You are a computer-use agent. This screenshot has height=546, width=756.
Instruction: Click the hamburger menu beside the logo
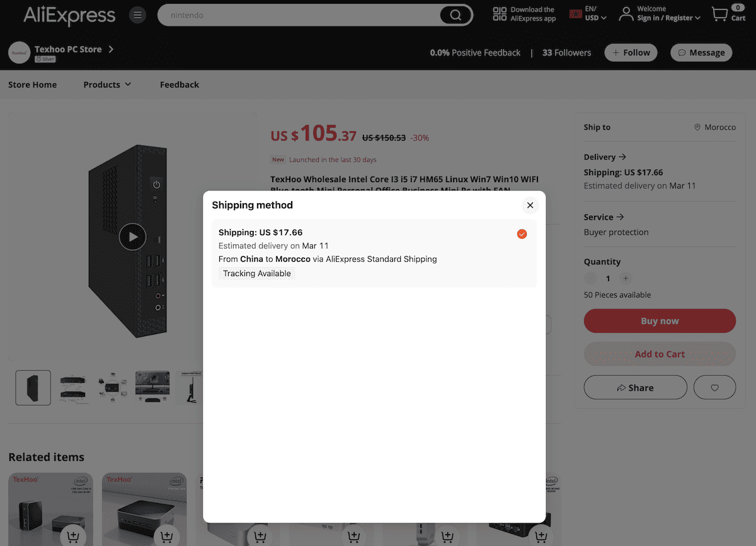[137, 15]
